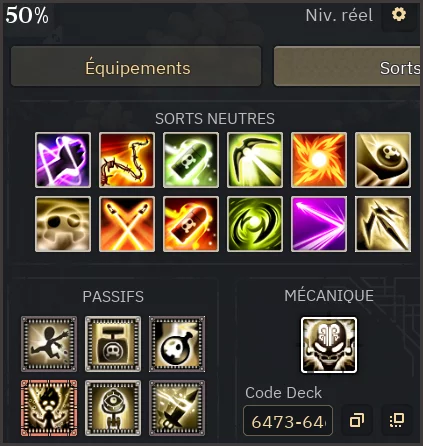
Task: Select the golden claw slash spell
Action: coord(383,224)
